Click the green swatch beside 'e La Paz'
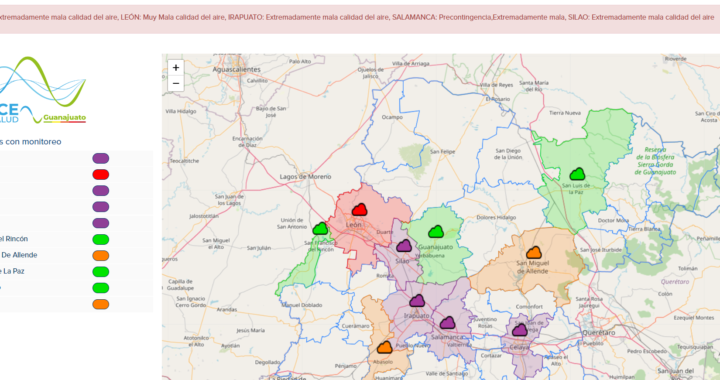This screenshot has width=720, height=380. pyautogui.click(x=101, y=271)
